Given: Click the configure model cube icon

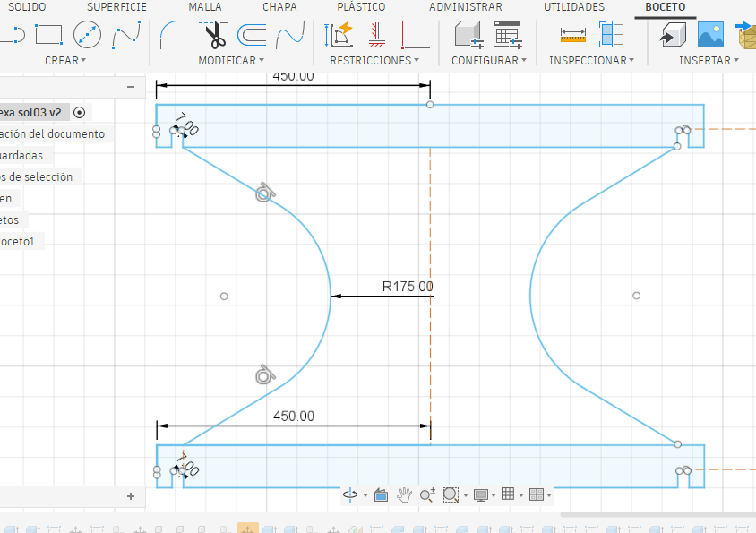Looking at the screenshot, I should click(x=469, y=35).
